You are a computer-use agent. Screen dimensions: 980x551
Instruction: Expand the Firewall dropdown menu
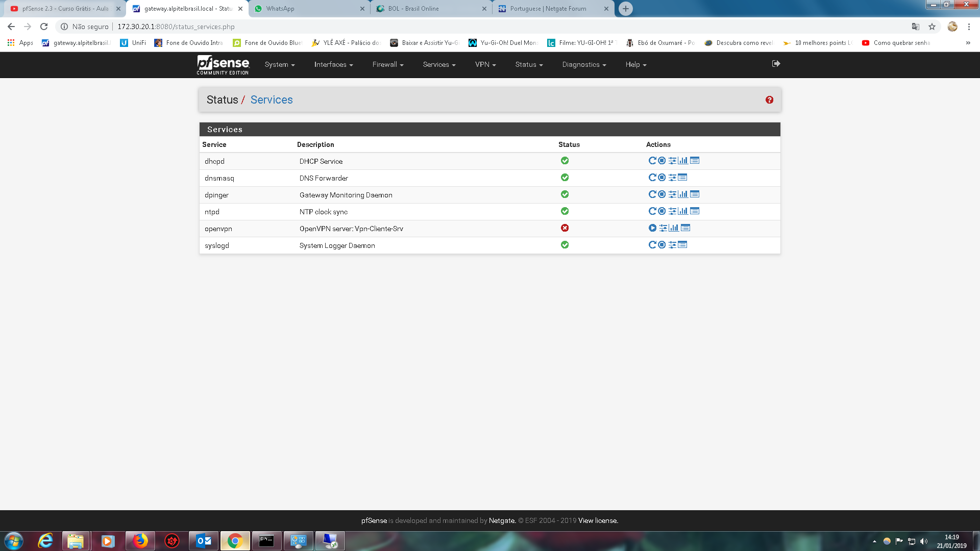pos(387,65)
